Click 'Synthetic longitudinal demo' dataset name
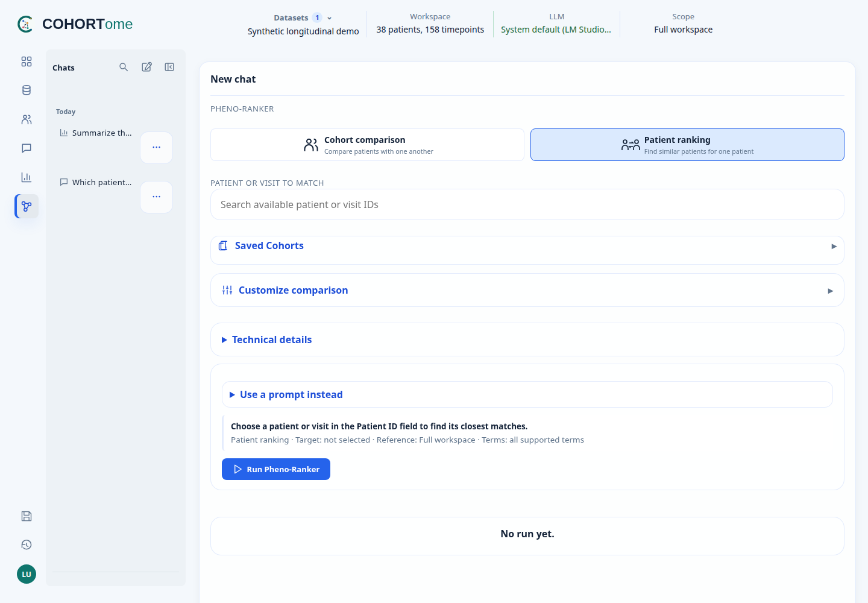This screenshot has height=603, width=868. click(303, 31)
